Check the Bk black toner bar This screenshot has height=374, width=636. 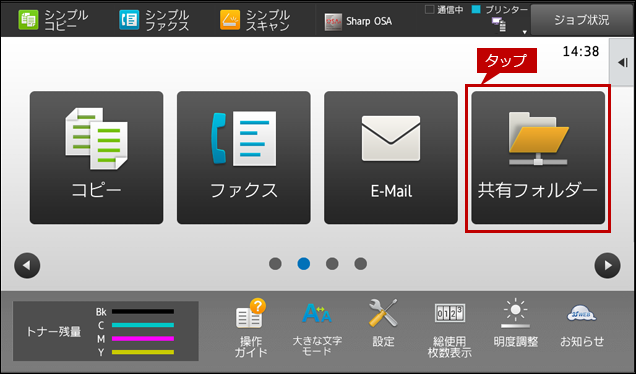(143, 312)
